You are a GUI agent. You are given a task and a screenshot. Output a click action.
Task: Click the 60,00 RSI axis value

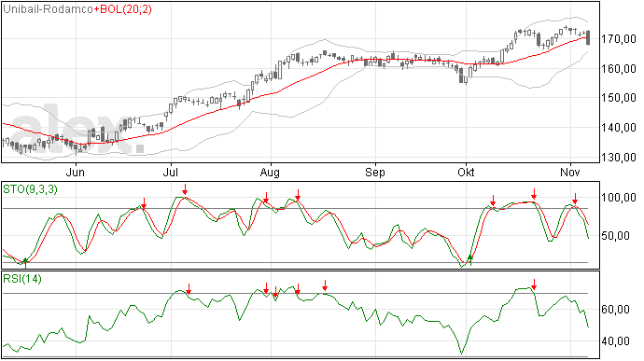615,310
